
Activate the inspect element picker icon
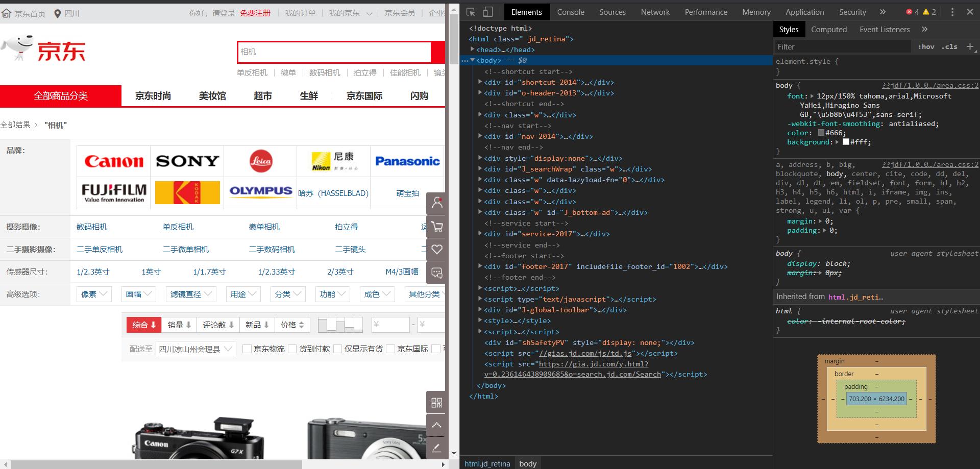(471, 12)
